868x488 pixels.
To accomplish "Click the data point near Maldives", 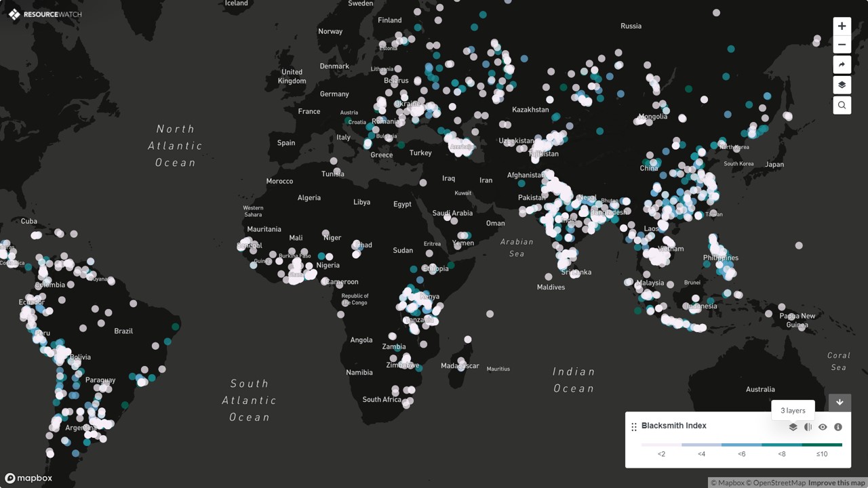I will [548, 277].
